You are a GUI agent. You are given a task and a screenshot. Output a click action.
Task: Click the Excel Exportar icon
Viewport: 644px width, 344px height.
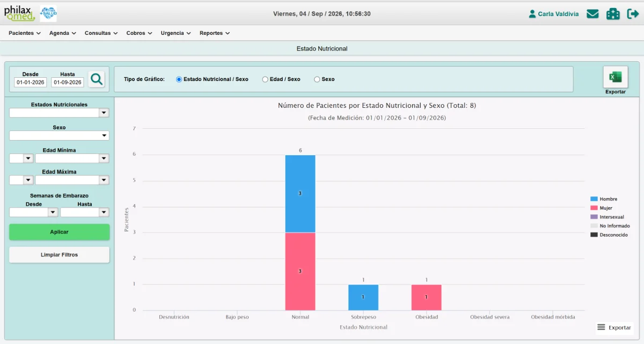(615, 77)
